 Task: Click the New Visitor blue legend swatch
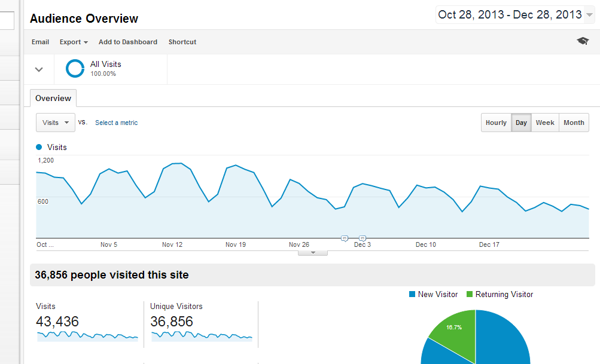coord(412,294)
